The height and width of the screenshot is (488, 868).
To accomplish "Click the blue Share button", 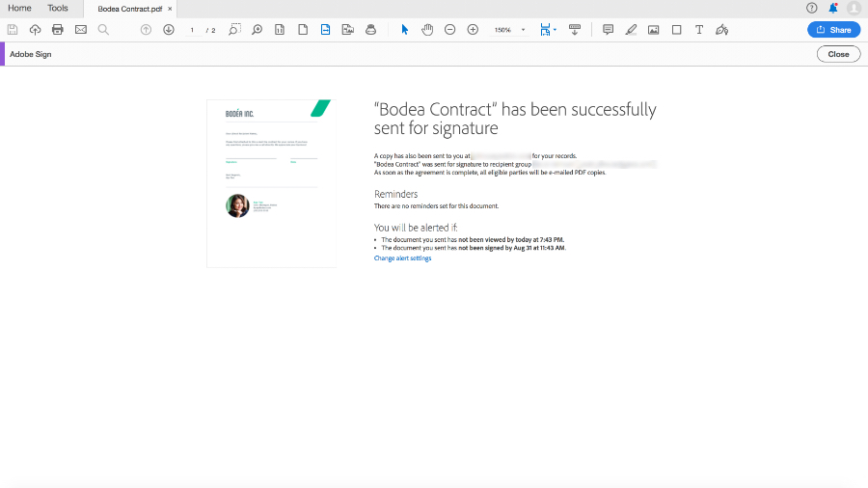I will [x=833, y=30].
